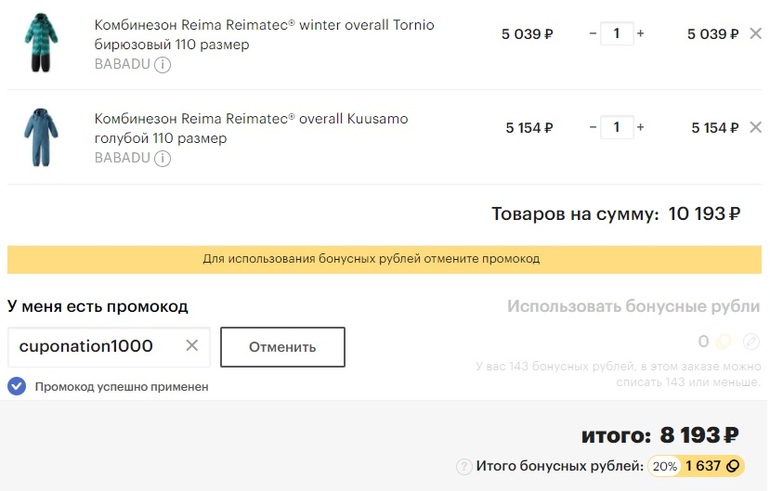The image size is (770, 491).
Task: Open the blue Kuusamo overall thumbnail
Action: [x=41, y=137]
